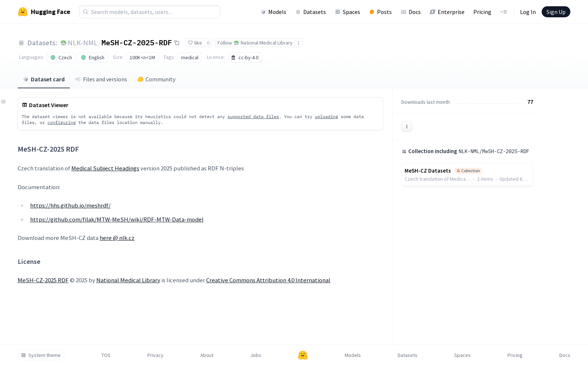Open the Files and versions tab
This screenshot has height=368, width=588.
coord(101,79)
